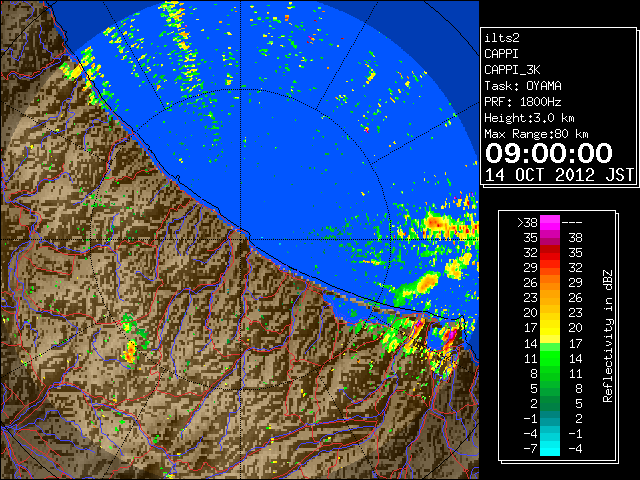This screenshot has width=640, height=480.
Task: Click the 'CAPPI_3K' product label
Action: tap(512, 70)
